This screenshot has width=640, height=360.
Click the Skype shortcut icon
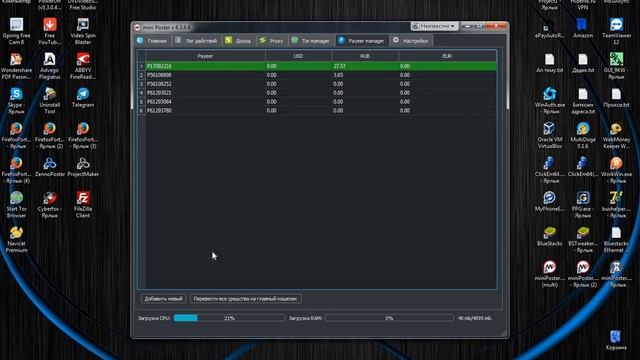[x=16, y=101]
